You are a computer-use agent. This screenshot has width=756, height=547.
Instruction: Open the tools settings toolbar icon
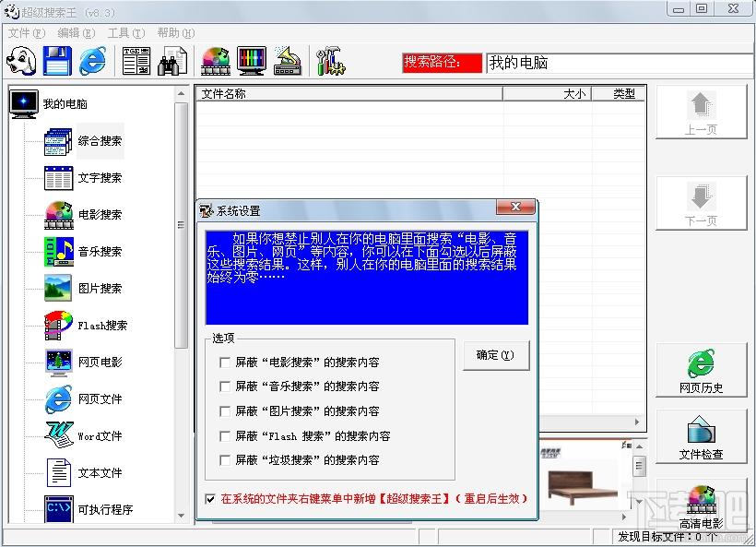click(330, 61)
